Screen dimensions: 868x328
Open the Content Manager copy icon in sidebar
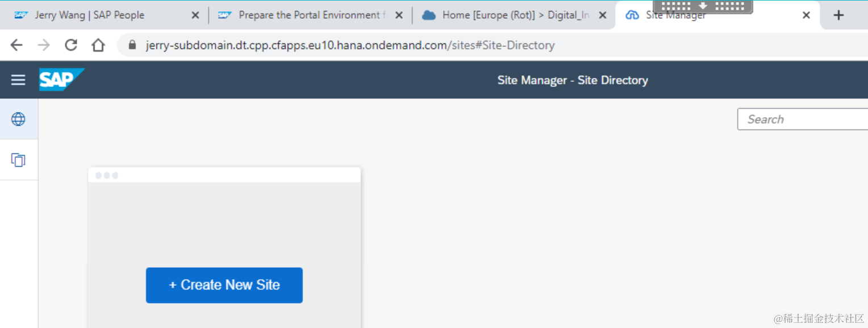[18, 160]
